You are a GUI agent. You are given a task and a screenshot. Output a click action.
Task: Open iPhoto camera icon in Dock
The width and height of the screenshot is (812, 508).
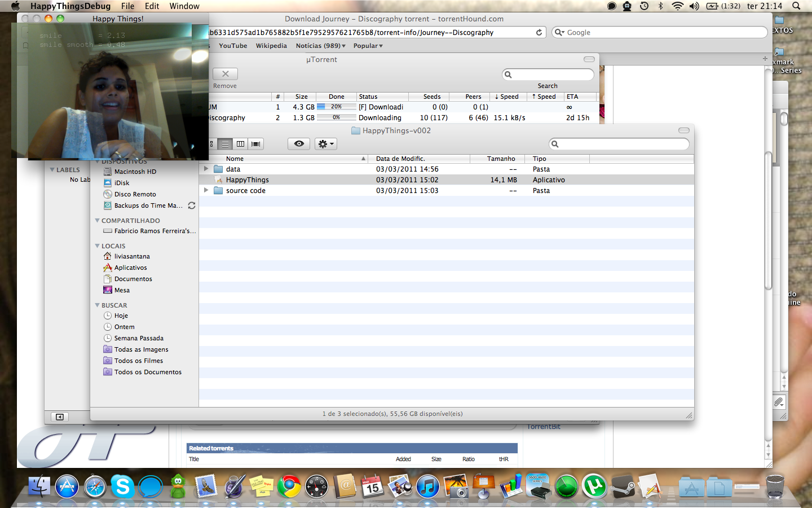(456, 486)
